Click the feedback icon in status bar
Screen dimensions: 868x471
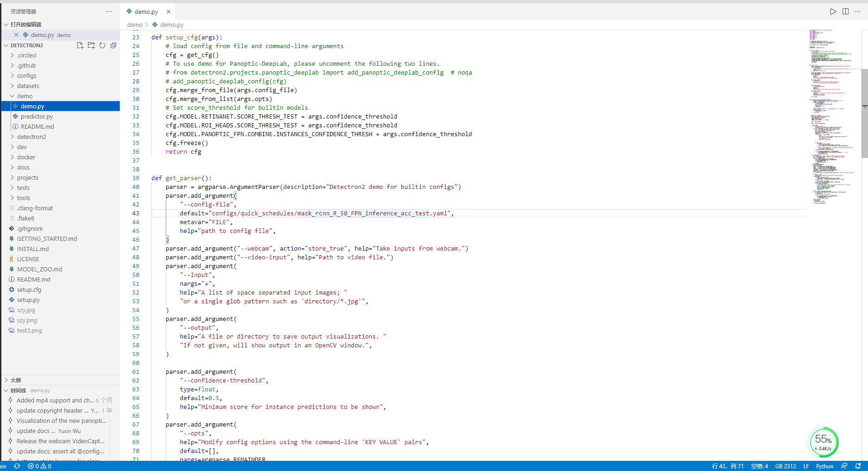[x=844, y=466]
